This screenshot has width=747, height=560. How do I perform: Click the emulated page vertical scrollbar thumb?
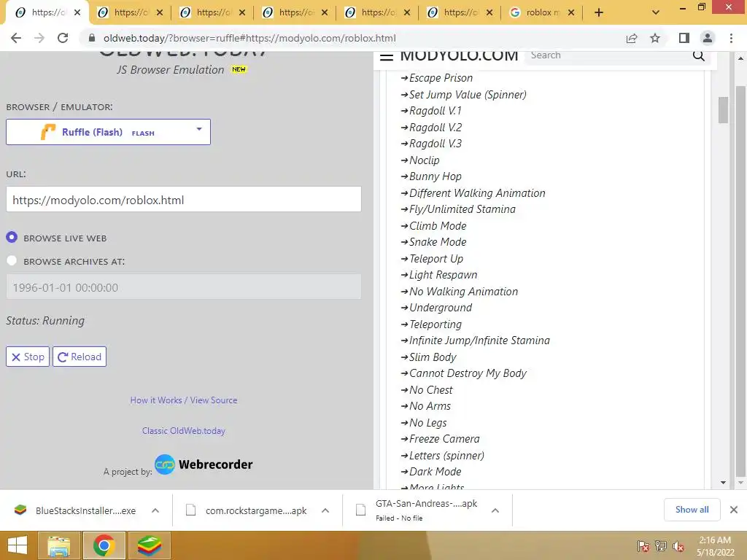pos(723,109)
